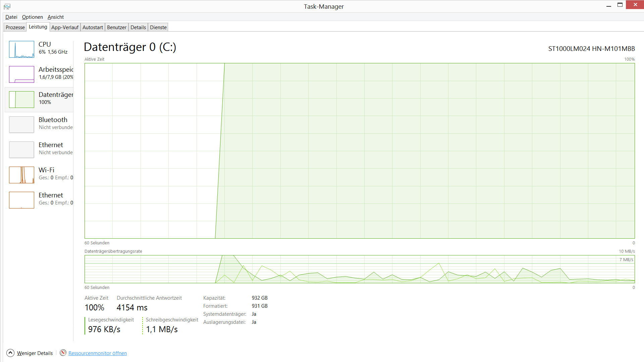Select the Datenträger disk graph thumbnail

pyautogui.click(x=21, y=100)
